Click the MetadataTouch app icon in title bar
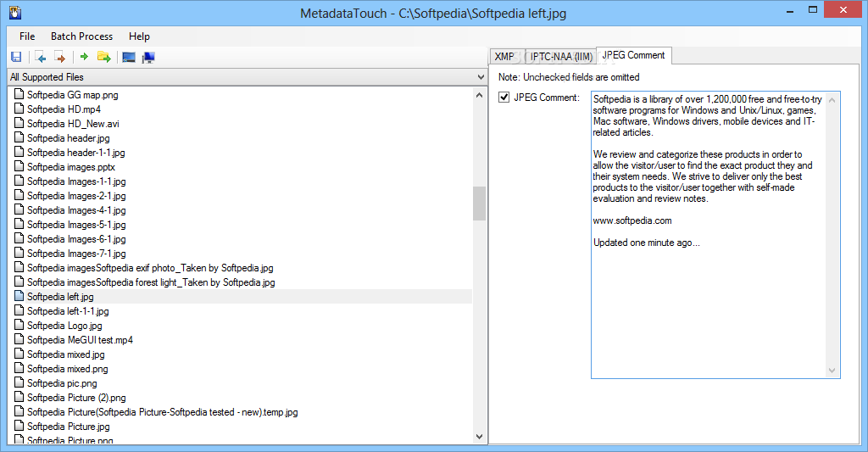 [x=15, y=12]
